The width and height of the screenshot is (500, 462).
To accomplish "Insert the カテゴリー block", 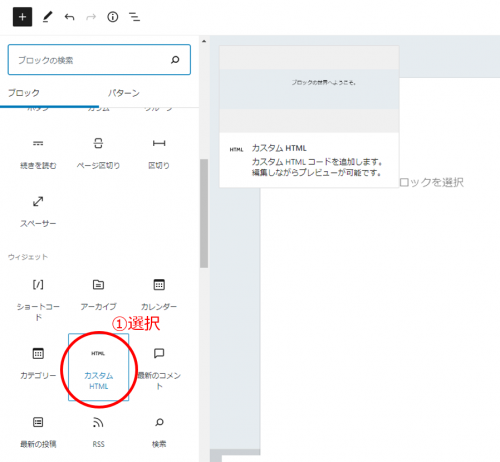I will tap(38, 363).
